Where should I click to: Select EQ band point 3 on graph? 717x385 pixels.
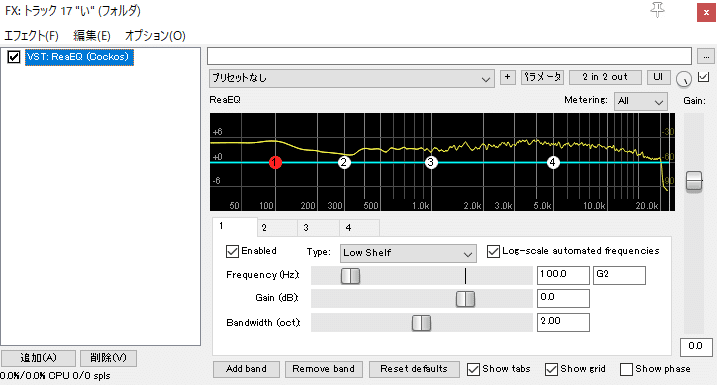click(431, 162)
